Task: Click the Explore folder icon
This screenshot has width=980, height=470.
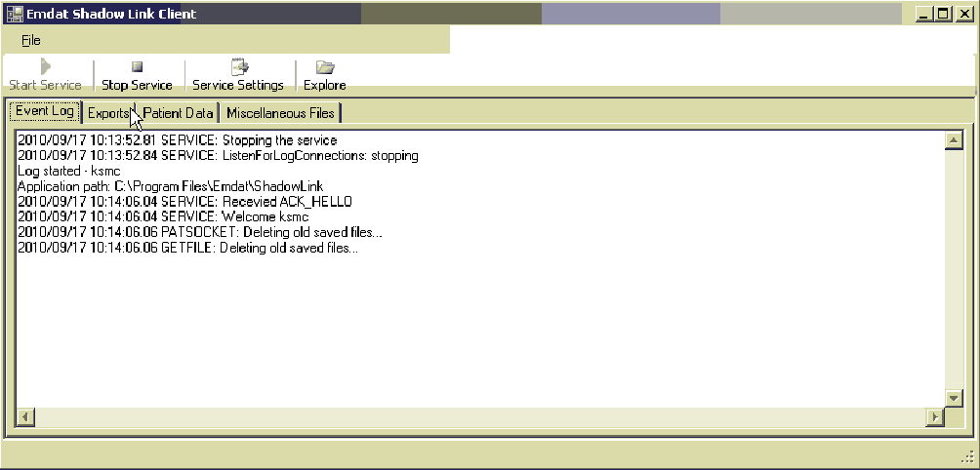Action: pos(325,66)
